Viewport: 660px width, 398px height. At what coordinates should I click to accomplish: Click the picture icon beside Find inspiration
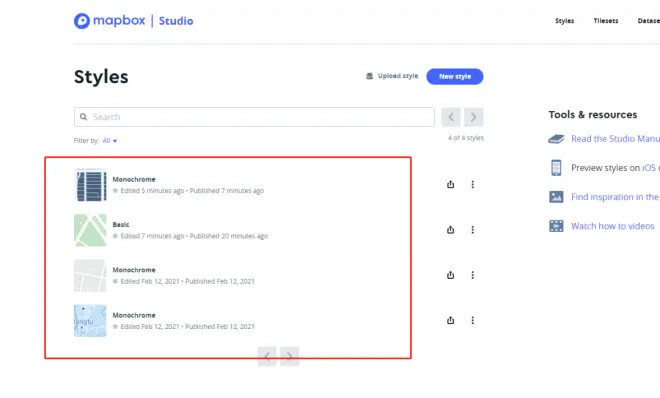[x=556, y=197]
